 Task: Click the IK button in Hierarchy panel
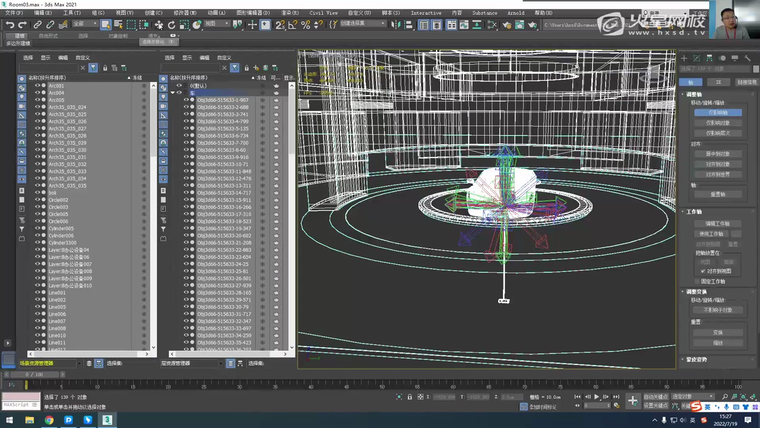[x=719, y=82]
